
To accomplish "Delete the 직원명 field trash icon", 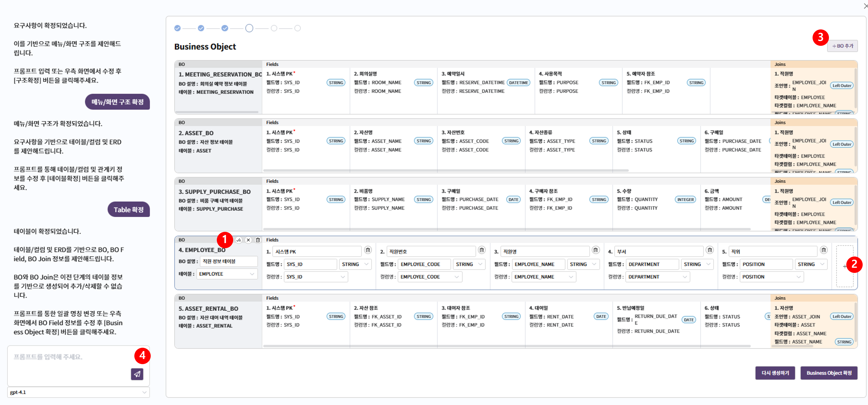I will click(596, 250).
